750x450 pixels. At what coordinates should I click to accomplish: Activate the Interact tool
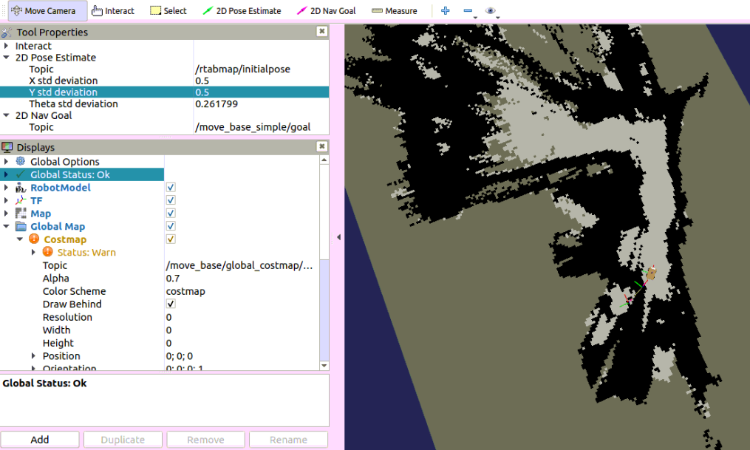112,11
